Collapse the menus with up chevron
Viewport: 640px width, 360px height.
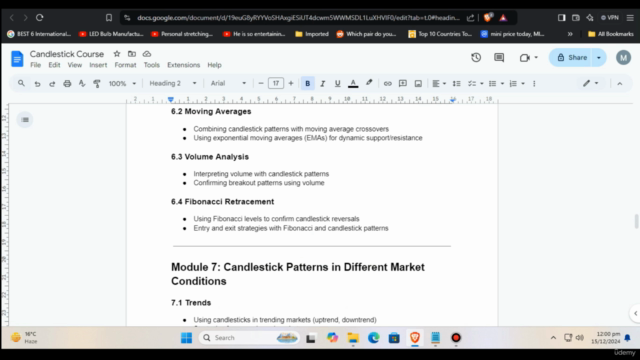point(620,84)
